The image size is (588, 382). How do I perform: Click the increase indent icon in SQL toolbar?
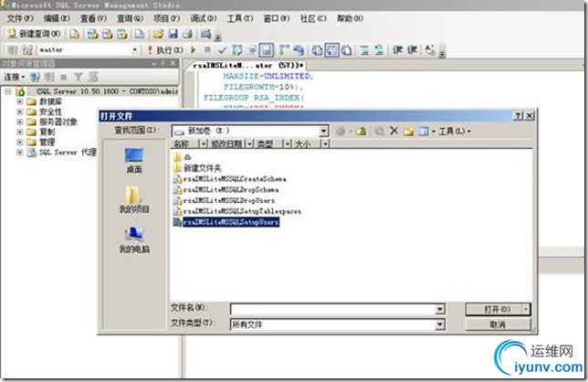[412, 49]
